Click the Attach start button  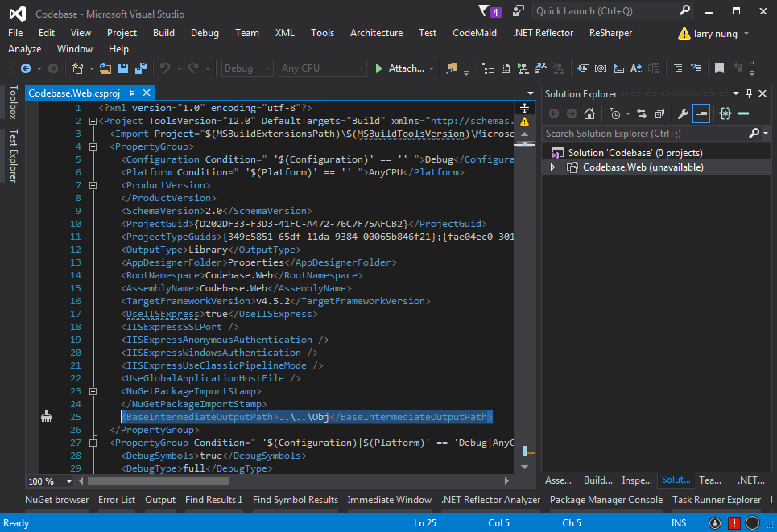point(399,69)
